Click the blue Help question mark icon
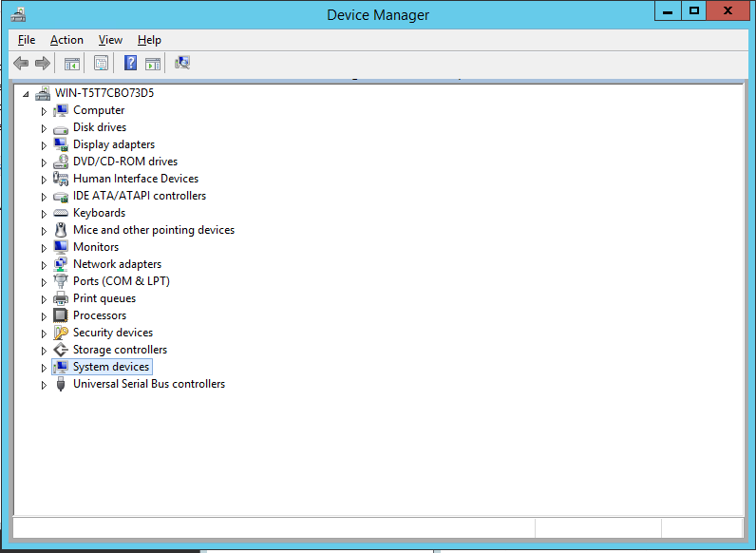 130,64
